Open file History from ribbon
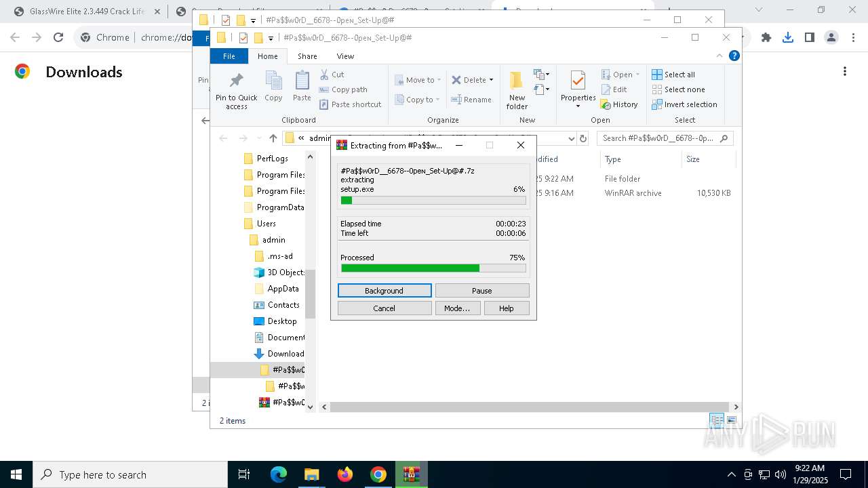 (618, 104)
